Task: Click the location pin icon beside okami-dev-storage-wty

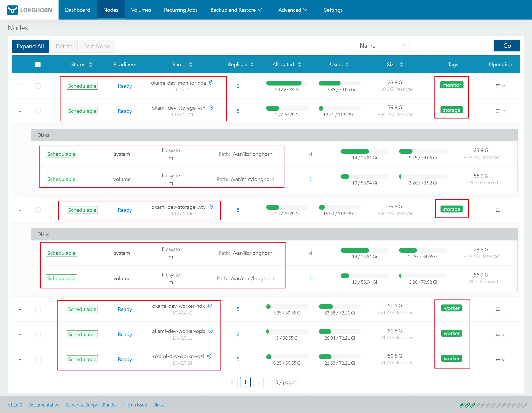Action: click(211, 207)
